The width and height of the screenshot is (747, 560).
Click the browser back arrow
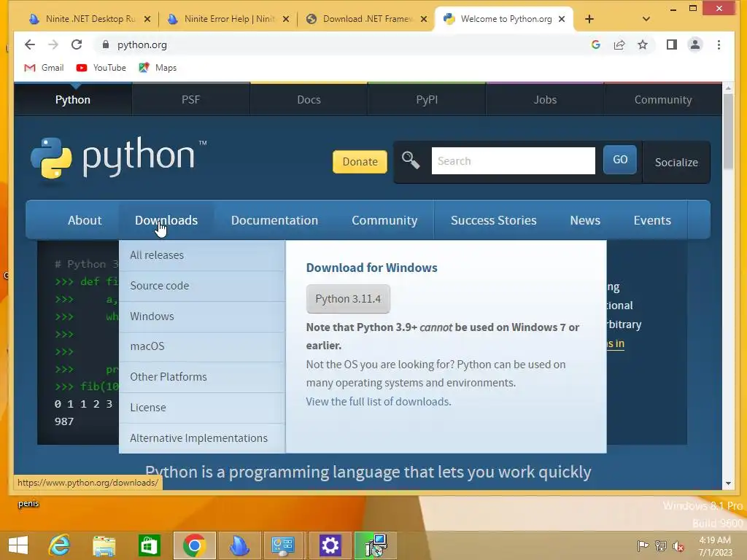point(29,44)
